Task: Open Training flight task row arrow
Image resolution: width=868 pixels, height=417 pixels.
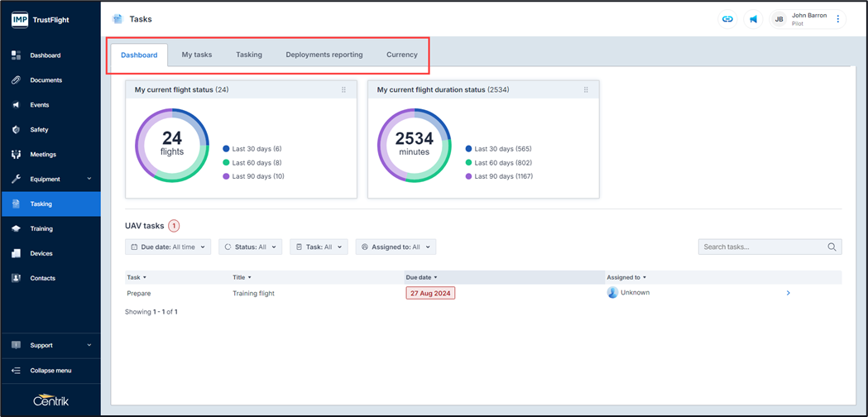Action: tap(788, 293)
